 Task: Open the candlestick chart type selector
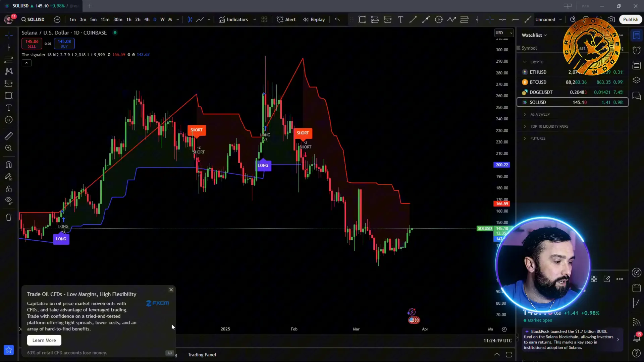point(190,19)
